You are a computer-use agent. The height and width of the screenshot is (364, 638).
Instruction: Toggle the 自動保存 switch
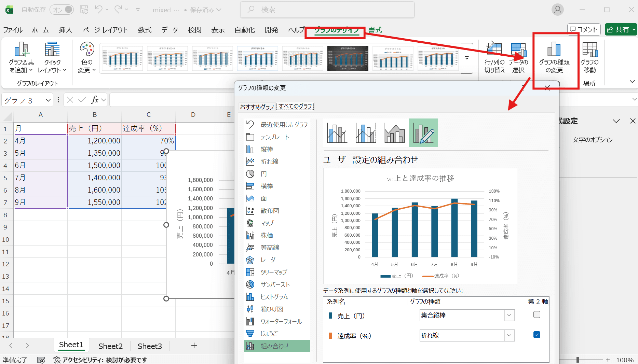62,10
